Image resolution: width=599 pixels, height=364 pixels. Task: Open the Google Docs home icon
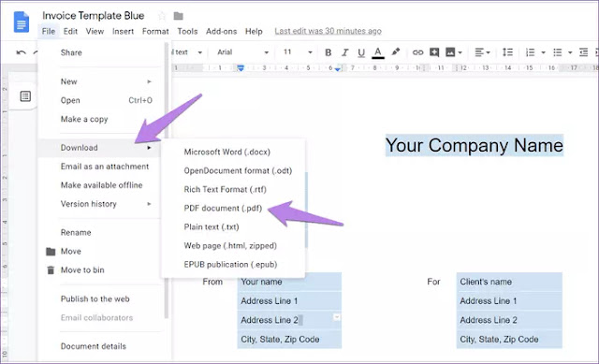pos(22,22)
